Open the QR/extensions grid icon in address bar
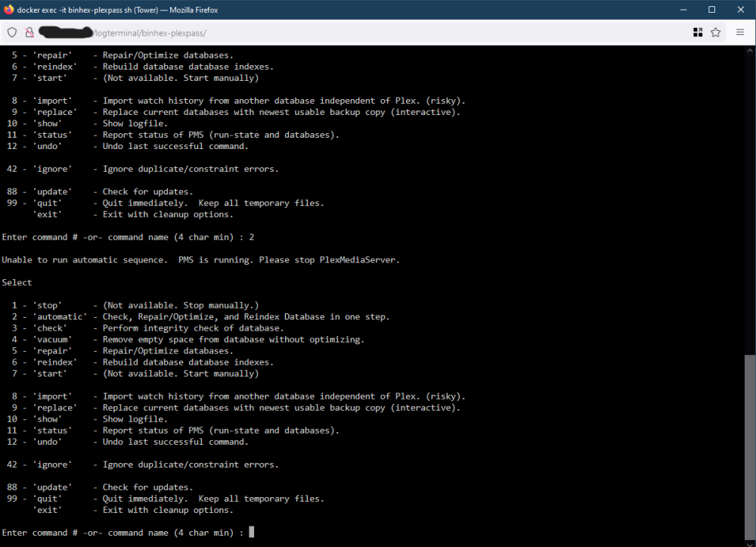This screenshot has width=756, height=547. pyautogui.click(x=698, y=33)
